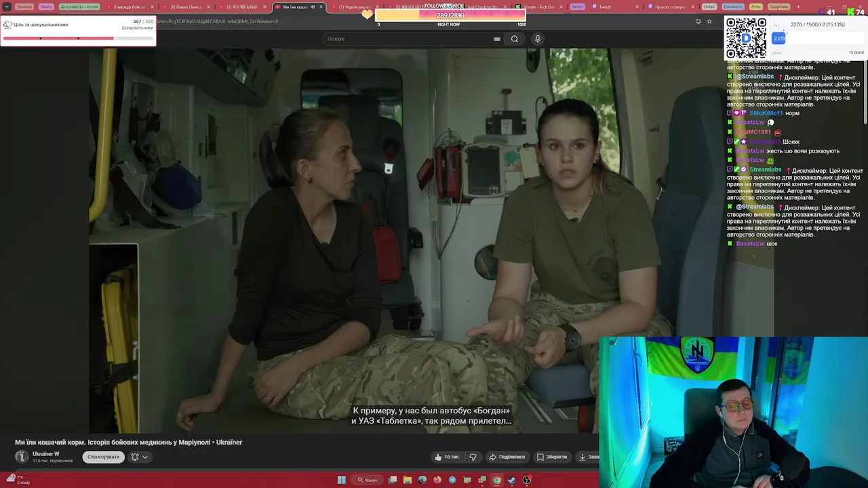Click the donation goal bar 2270 / 15000
This screenshot has height=488, width=868.
tap(817, 39)
